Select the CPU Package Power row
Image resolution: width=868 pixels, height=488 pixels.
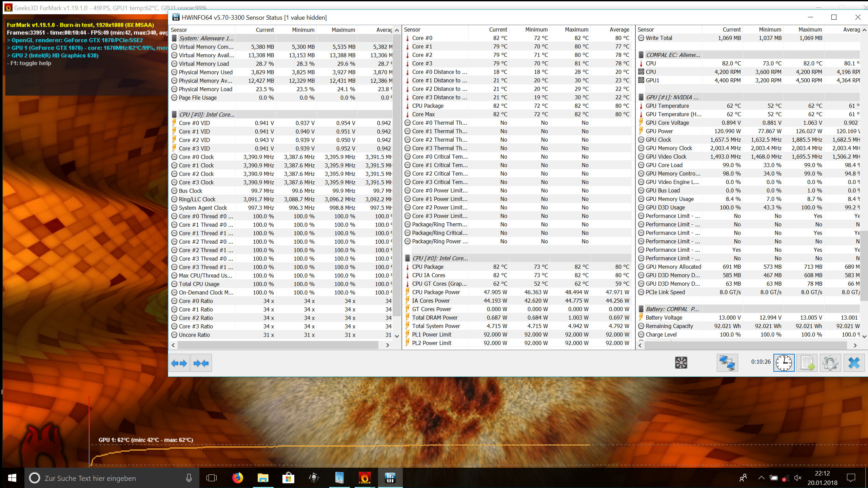click(517, 292)
